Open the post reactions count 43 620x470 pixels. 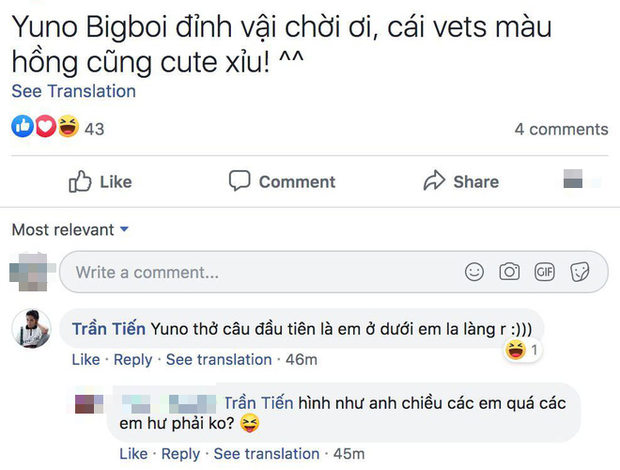(94, 129)
